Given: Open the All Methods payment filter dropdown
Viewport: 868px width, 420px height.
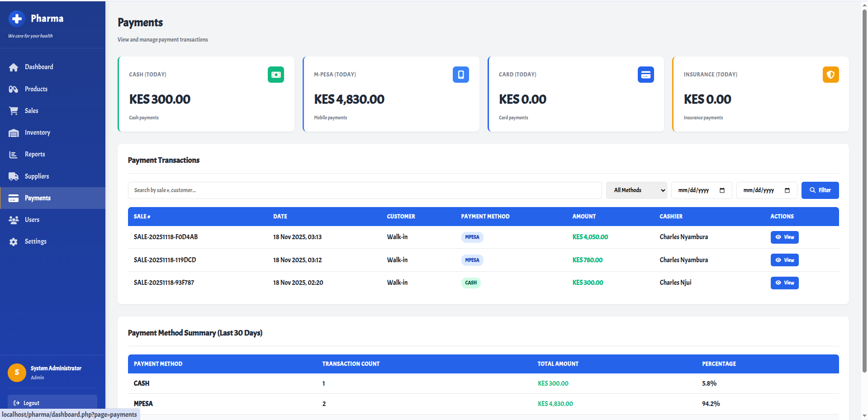Looking at the screenshot, I should pos(636,190).
